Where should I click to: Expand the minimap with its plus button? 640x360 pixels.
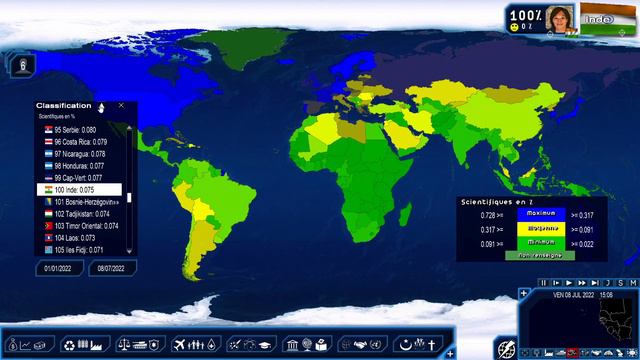click(524, 293)
